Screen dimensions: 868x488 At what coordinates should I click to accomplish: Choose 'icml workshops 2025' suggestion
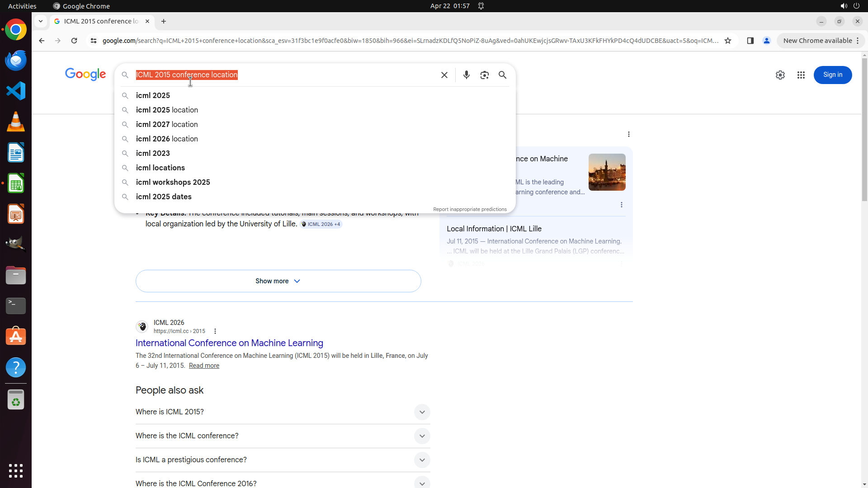173,182
